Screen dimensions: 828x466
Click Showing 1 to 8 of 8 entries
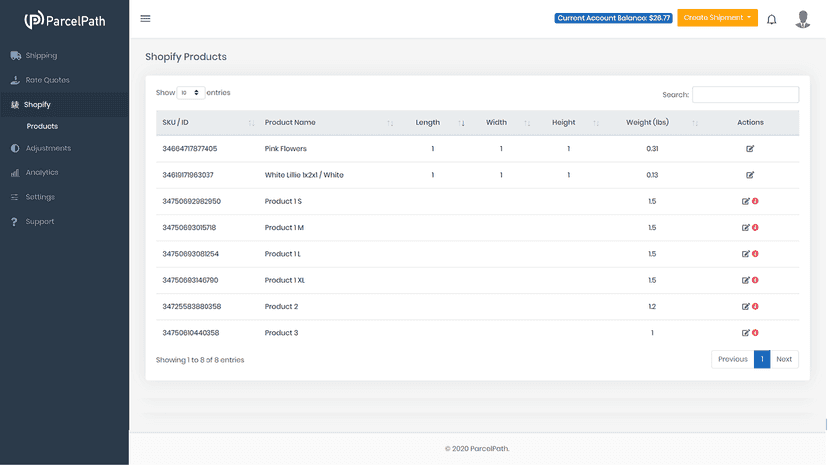click(200, 360)
